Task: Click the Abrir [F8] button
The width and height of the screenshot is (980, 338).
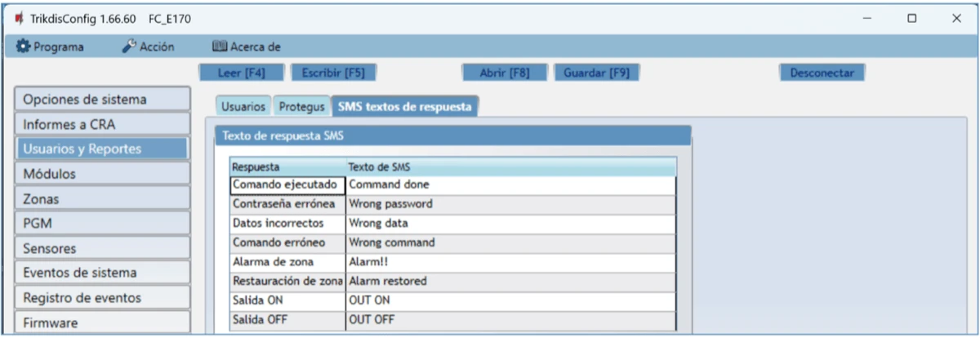Action: 506,73
